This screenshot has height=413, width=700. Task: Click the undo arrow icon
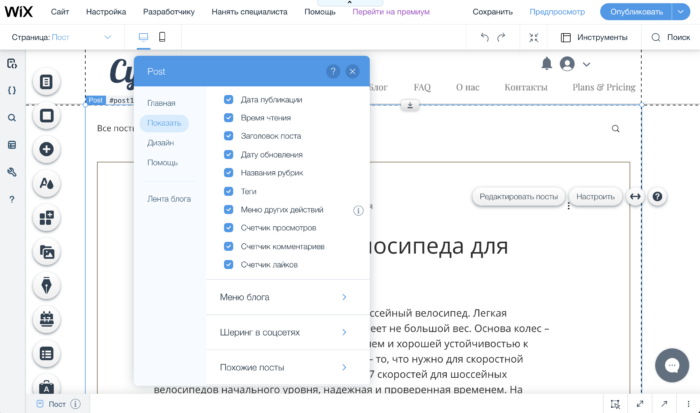(x=485, y=37)
